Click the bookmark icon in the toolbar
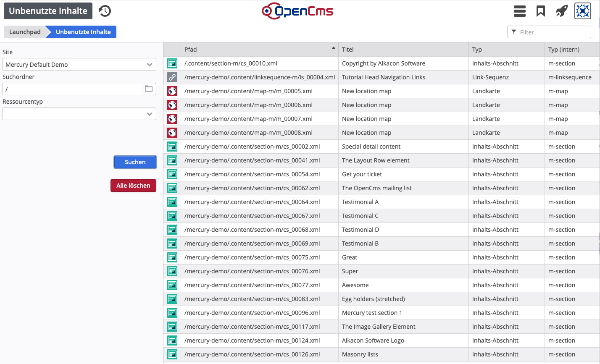This screenshot has height=364, width=600. (x=541, y=11)
